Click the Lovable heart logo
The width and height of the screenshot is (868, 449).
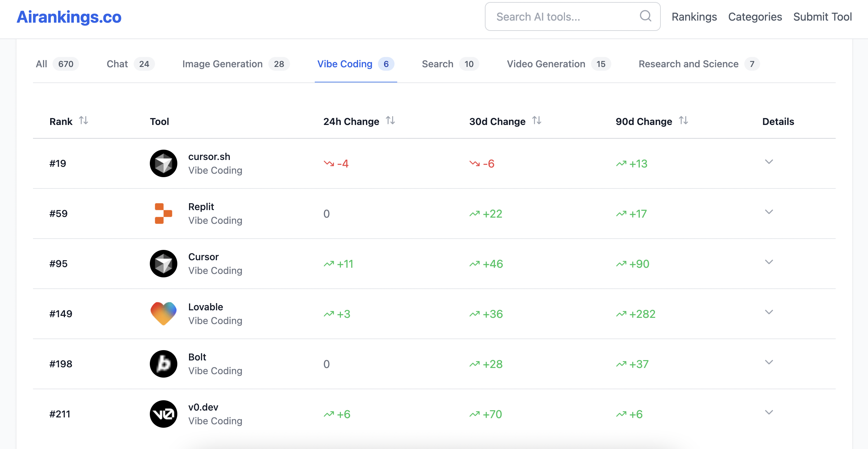(163, 313)
